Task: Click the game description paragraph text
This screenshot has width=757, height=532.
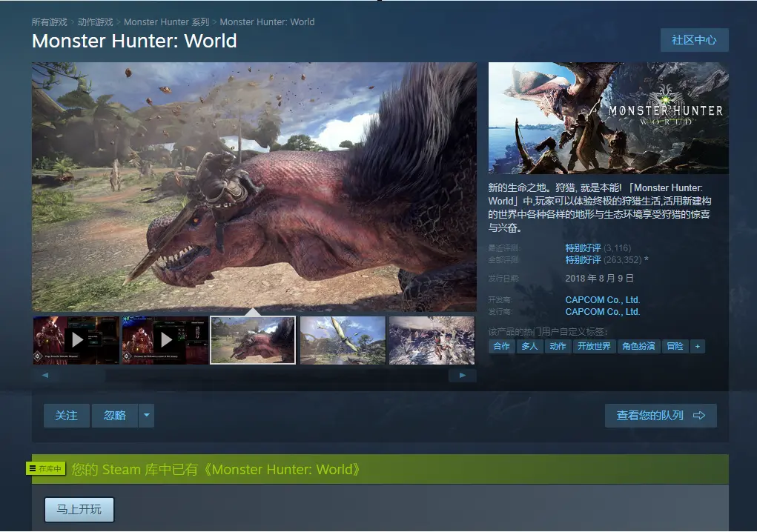Action: tap(600, 208)
